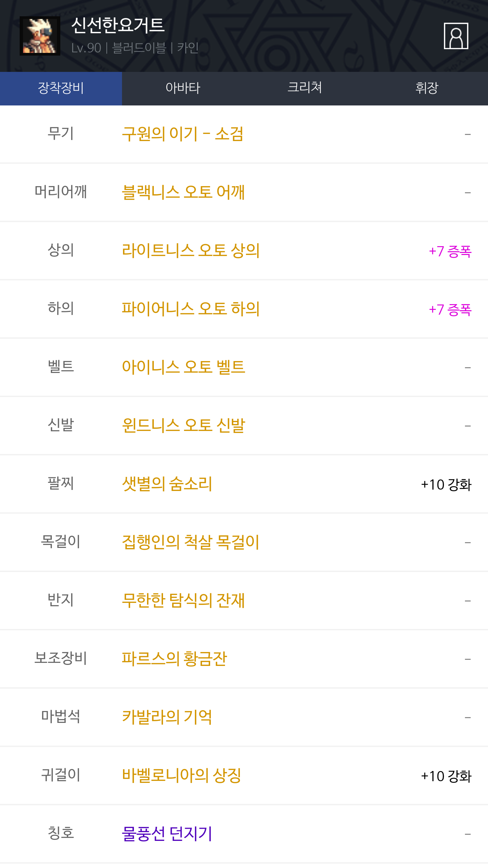Select ring item 무한한 탐식의 잔재
Viewport: 488px width, 868px height.
tap(183, 600)
